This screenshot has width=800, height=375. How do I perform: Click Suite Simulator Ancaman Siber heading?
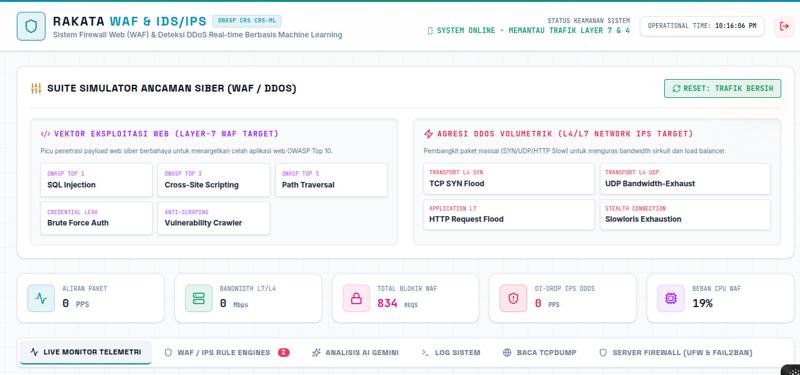(171, 88)
